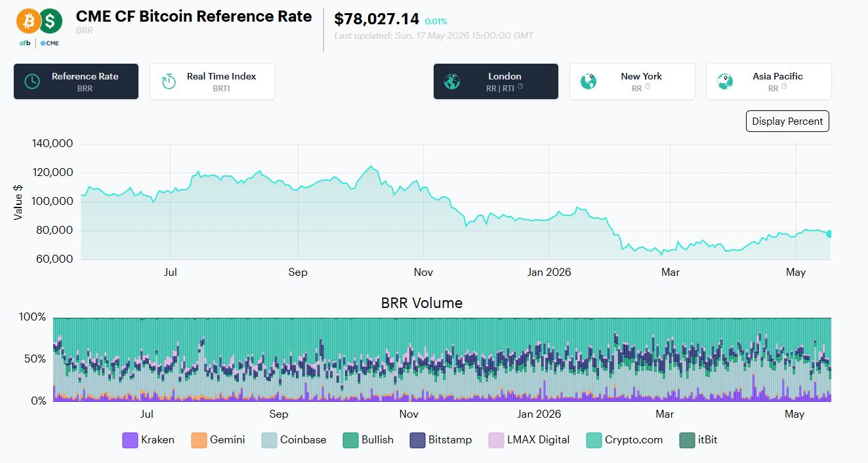Viewport: 868px width, 463px height.
Task: Toggle itBit series via dark green swatch
Action: tap(687, 440)
